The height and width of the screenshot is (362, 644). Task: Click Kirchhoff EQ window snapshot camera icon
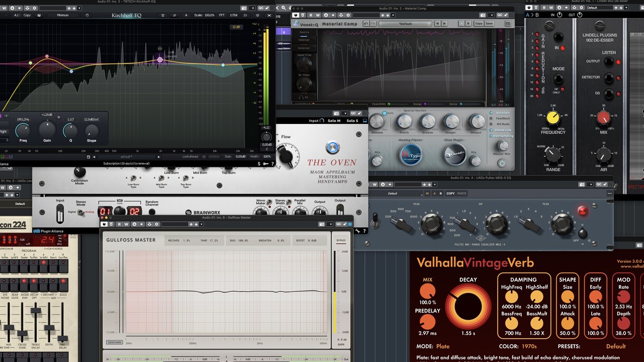point(244,8)
